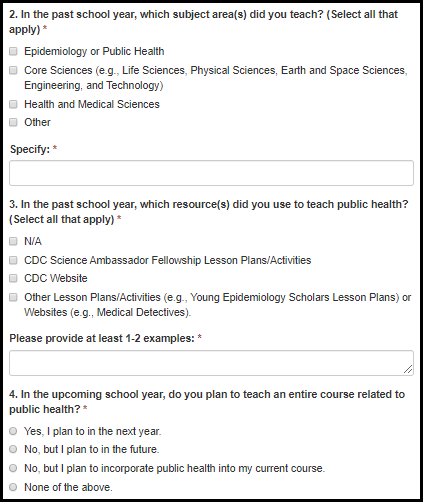Select the CDC Website checkbox
Image resolution: width=423 pixels, height=502 pixels.
(x=13, y=278)
